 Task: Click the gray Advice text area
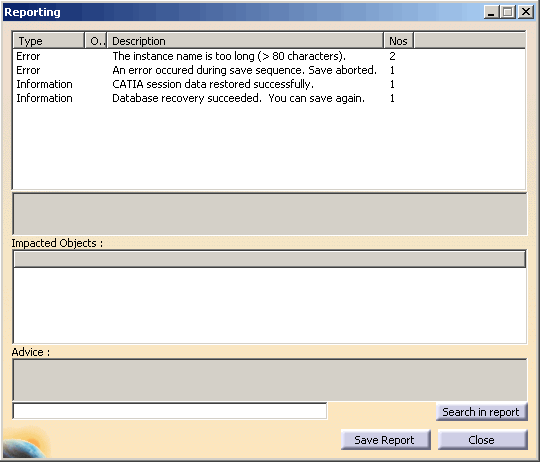(x=270, y=380)
